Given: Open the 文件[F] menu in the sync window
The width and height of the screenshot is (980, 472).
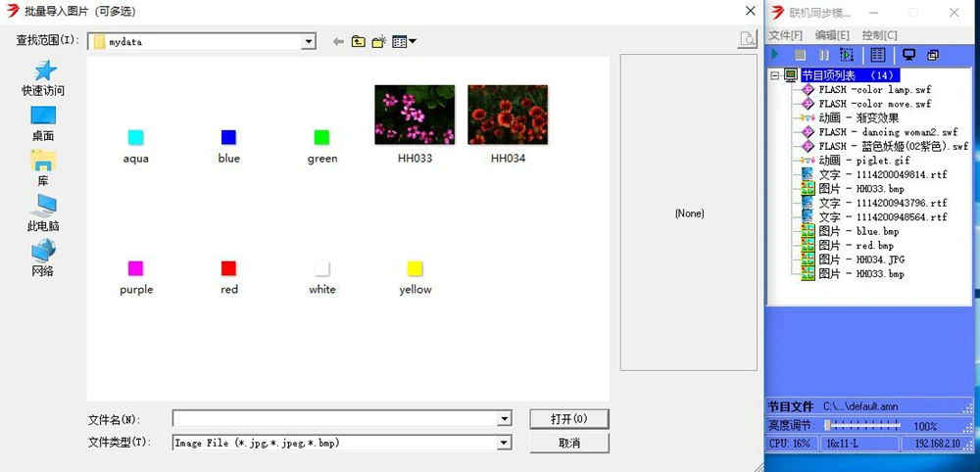Looking at the screenshot, I should 786,35.
